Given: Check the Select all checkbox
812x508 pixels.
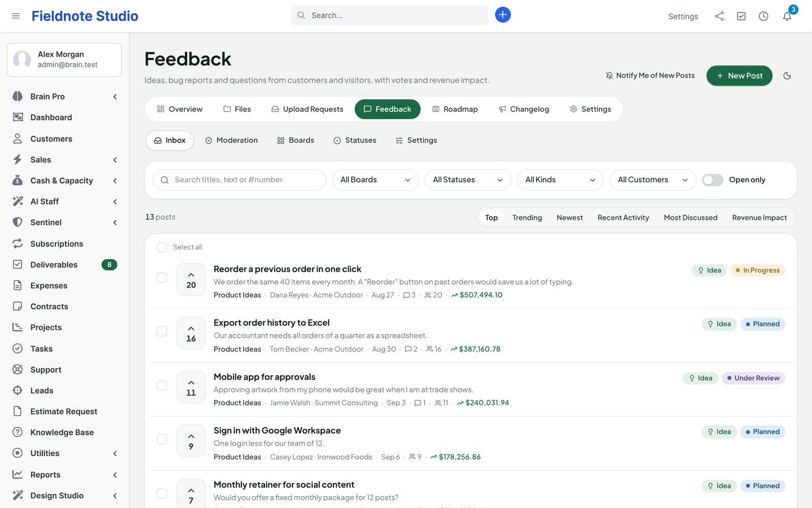Looking at the screenshot, I should [x=162, y=247].
